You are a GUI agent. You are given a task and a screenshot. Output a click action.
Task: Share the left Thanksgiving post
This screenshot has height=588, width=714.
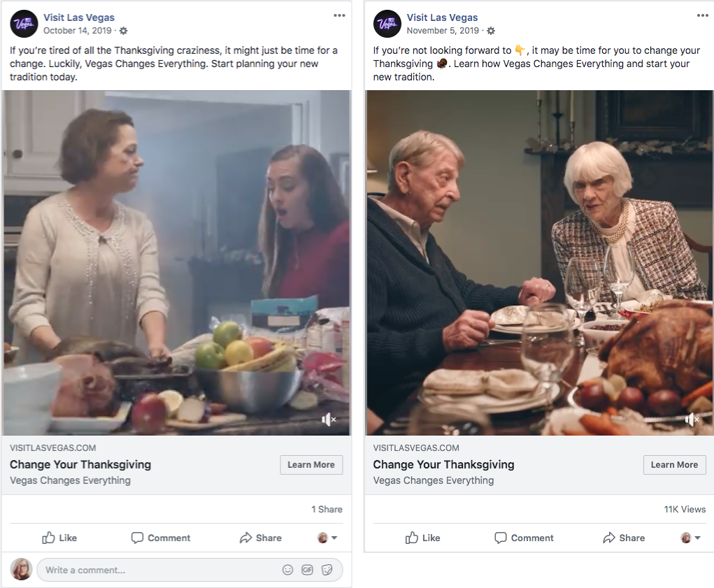tap(260, 538)
